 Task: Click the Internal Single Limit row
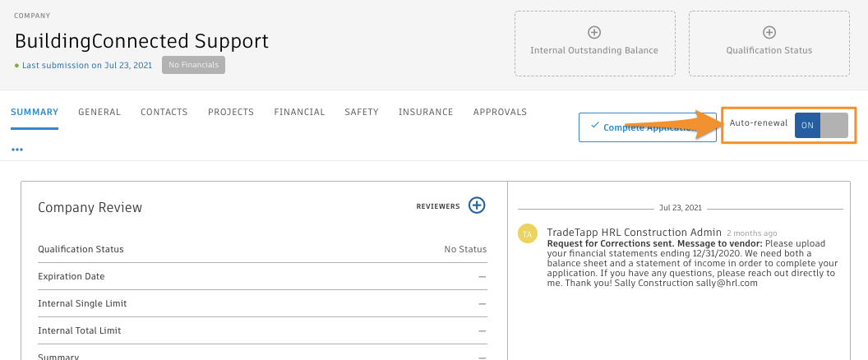pyautogui.click(x=262, y=303)
